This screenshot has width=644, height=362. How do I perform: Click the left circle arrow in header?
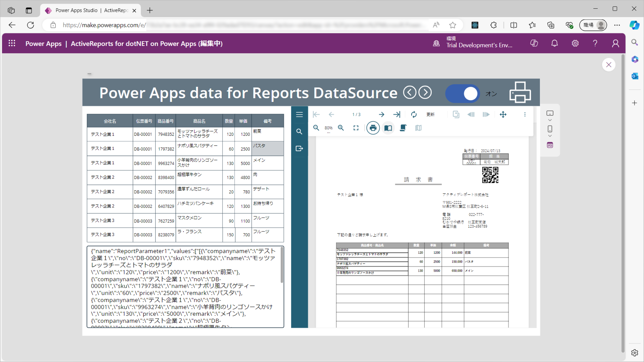[410, 93]
